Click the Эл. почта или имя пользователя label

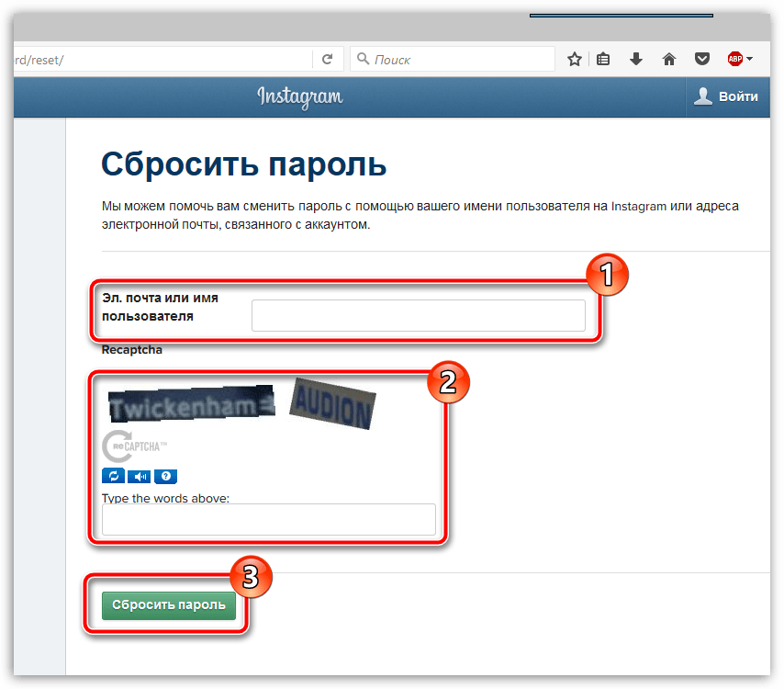160,307
